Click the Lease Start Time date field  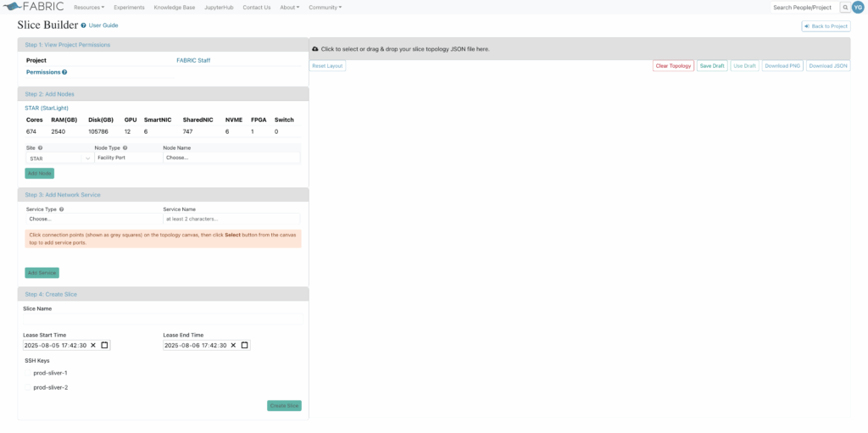pos(66,345)
